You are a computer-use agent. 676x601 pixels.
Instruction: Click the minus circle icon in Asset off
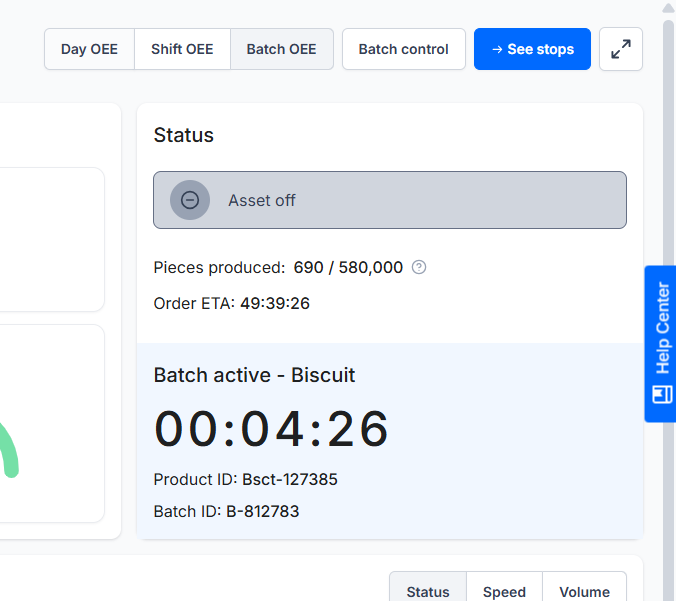[x=190, y=200]
